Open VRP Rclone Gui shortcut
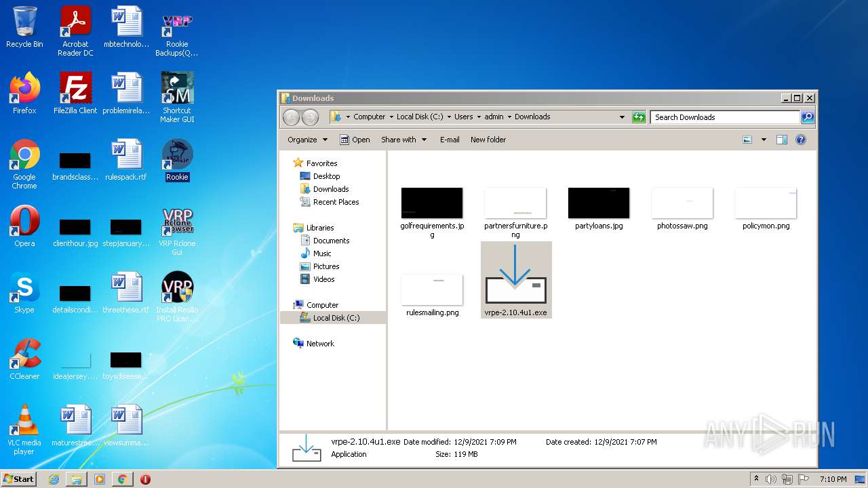868x488 pixels. point(177,230)
